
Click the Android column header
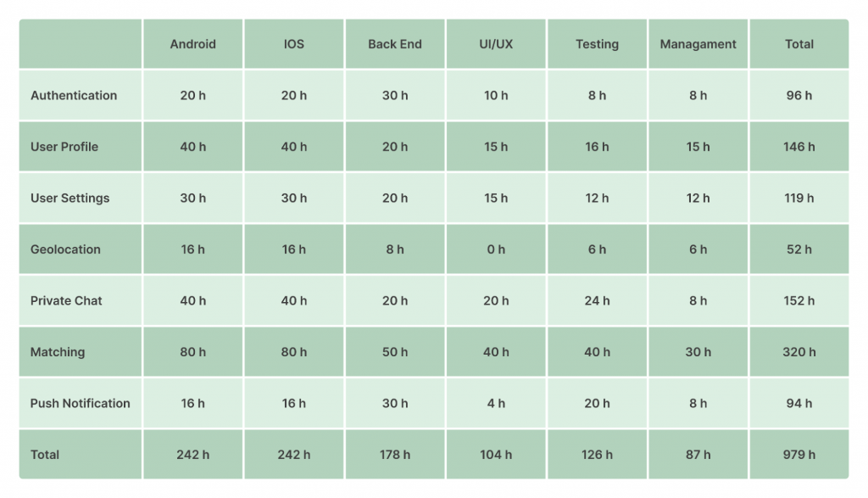coord(192,44)
